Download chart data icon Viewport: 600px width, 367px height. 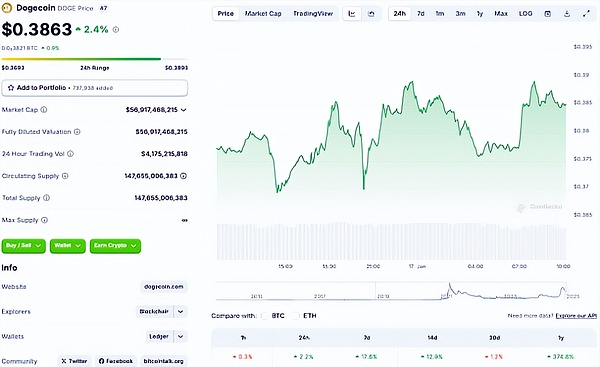[x=567, y=14]
